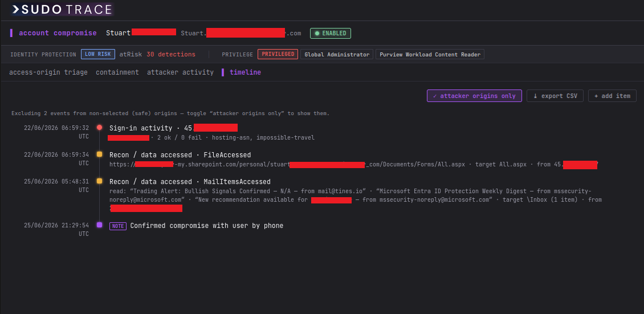Click Confirmed compromise with user by phone
644x314 pixels.
coord(206,225)
